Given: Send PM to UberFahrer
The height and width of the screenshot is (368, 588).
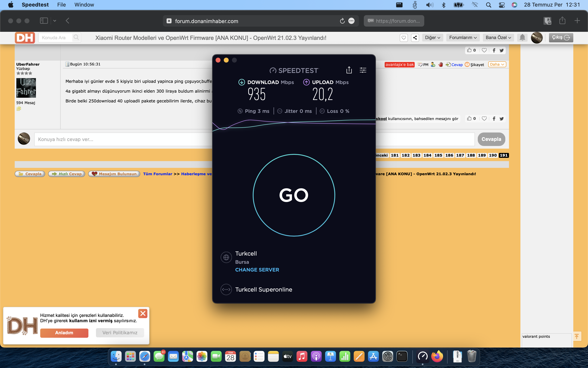Looking at the screenshot, I should [423, 64].
